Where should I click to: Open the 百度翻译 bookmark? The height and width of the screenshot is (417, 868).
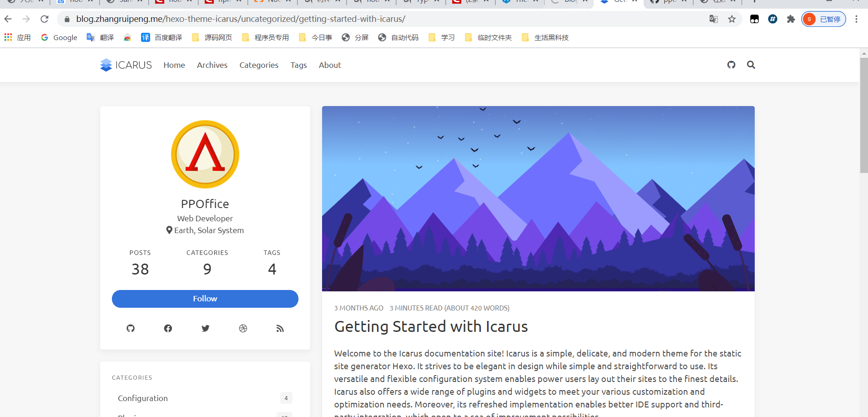161,37
